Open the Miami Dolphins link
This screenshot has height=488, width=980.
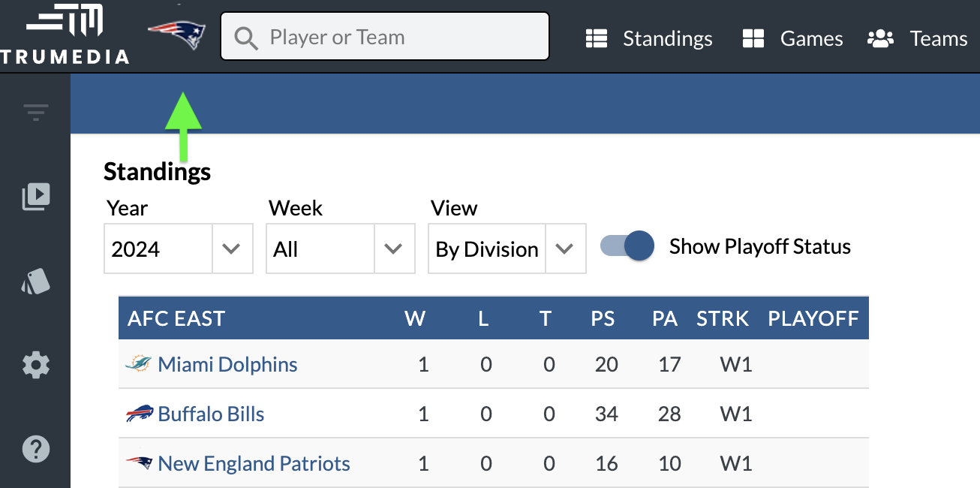[x=227, y=365]
